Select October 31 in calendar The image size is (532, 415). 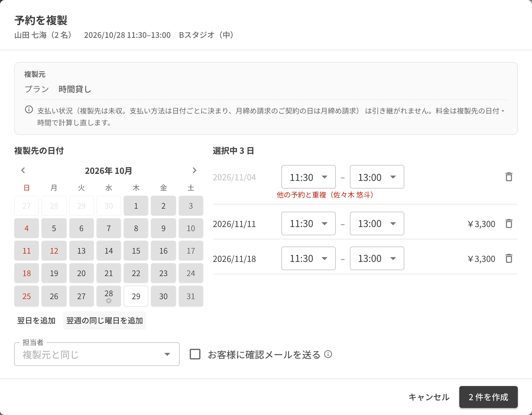191,296
